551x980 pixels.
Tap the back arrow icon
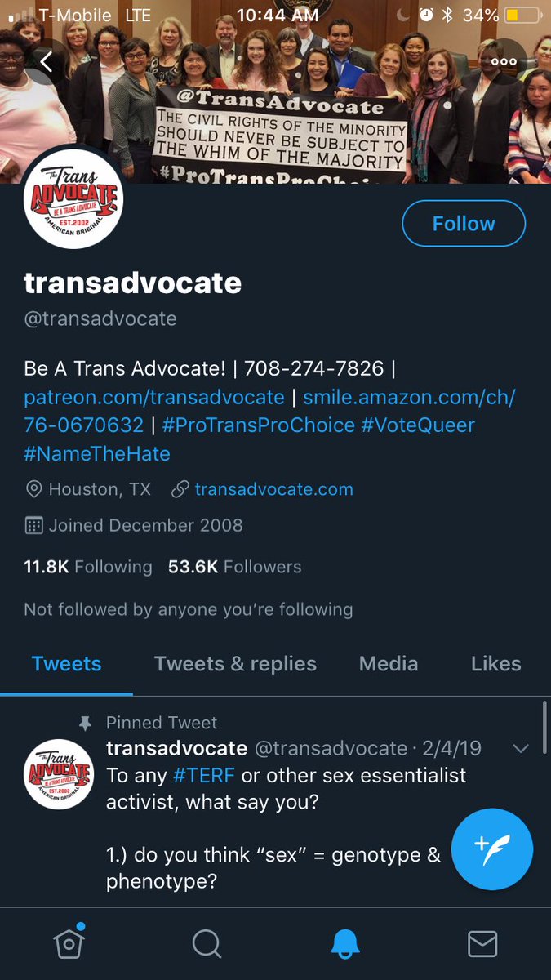(47, 61)
